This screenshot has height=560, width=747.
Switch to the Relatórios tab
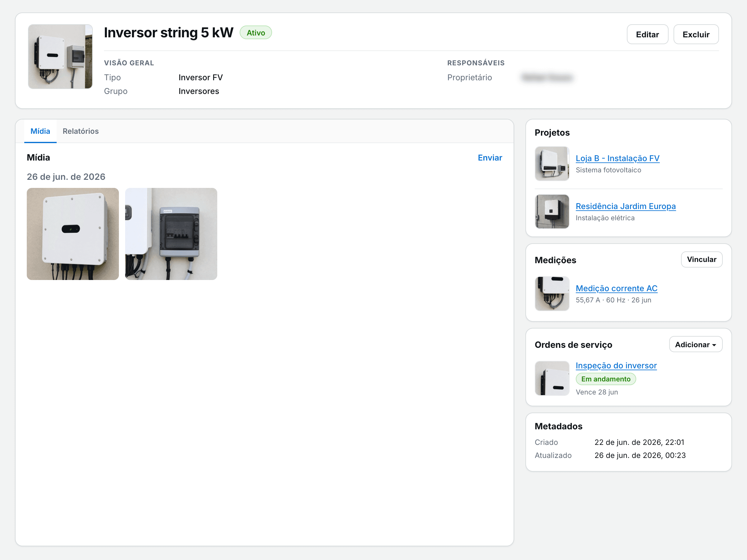pyautogui.click(x=80, y=131)
